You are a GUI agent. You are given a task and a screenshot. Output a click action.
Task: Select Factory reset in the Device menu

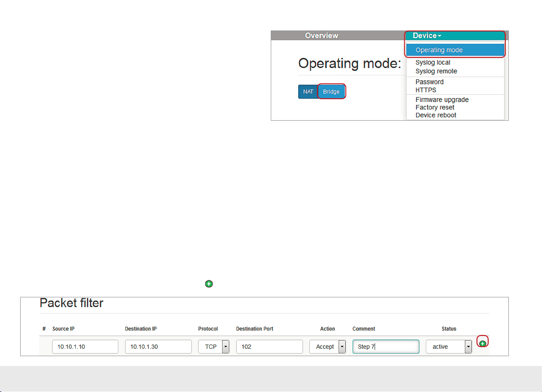coord(435,108)
